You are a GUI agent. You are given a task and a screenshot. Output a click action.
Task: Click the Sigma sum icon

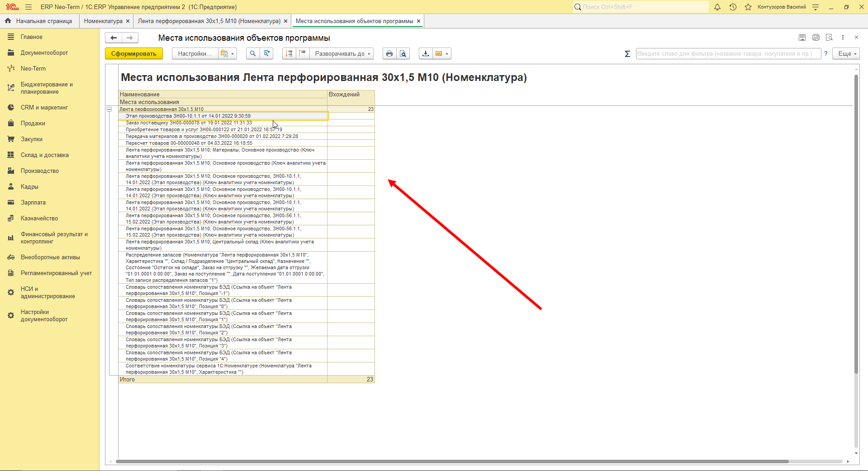627,54
